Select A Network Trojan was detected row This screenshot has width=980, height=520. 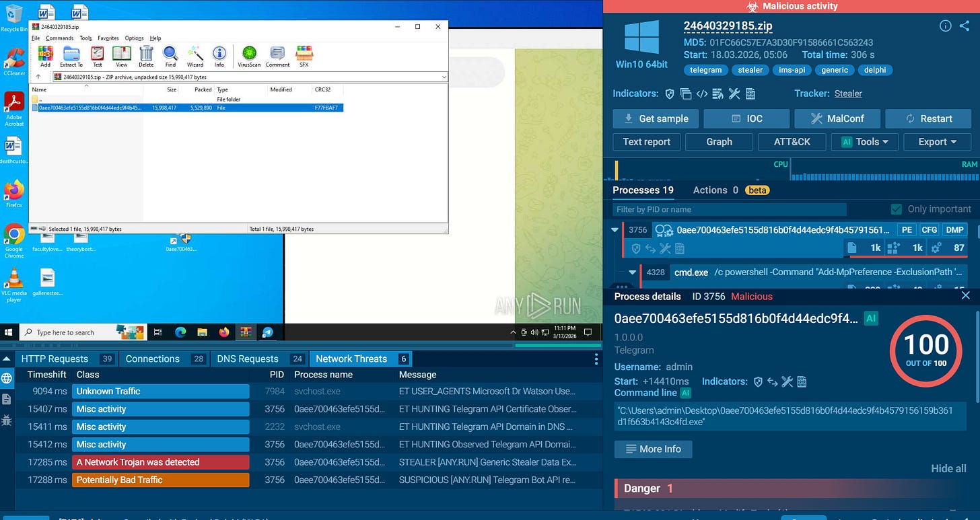click(x=309, y=462)
